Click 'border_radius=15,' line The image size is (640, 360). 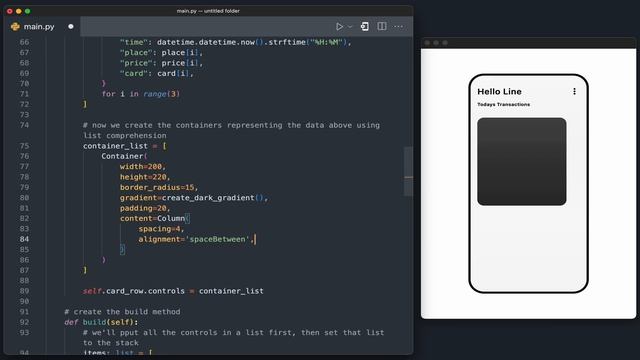pos(159,187)
